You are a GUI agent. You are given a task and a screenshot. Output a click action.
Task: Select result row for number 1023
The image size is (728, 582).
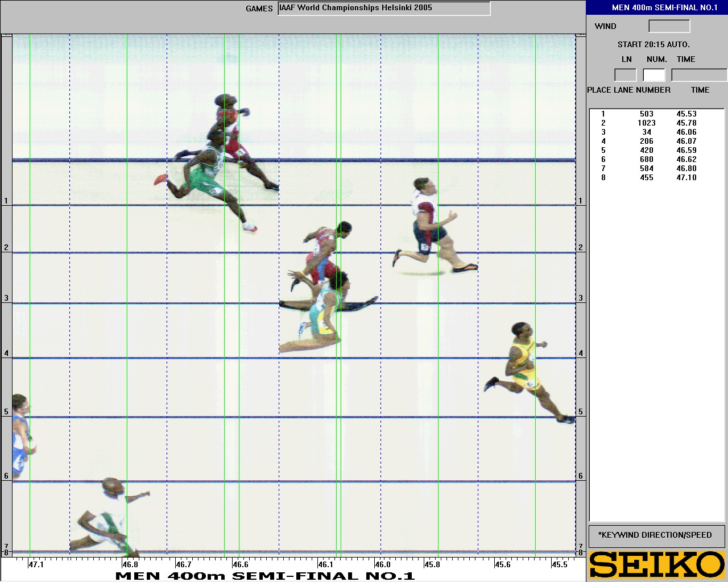point(648,123)
